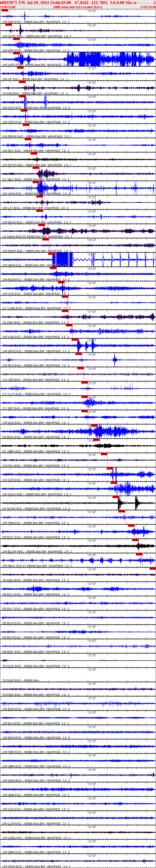156x868 pixels.
Task: Select the UW FMW EHZ station label
Action: click(x=36, y=752)
